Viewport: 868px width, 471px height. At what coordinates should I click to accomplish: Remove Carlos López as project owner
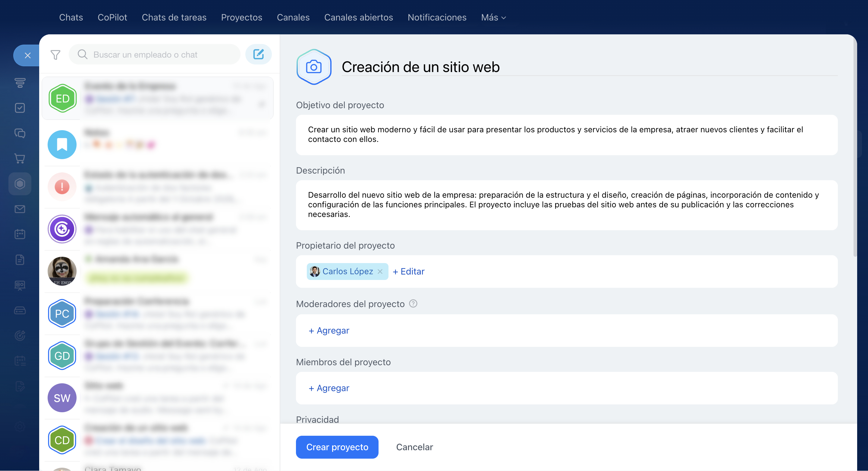coord(380,272)
